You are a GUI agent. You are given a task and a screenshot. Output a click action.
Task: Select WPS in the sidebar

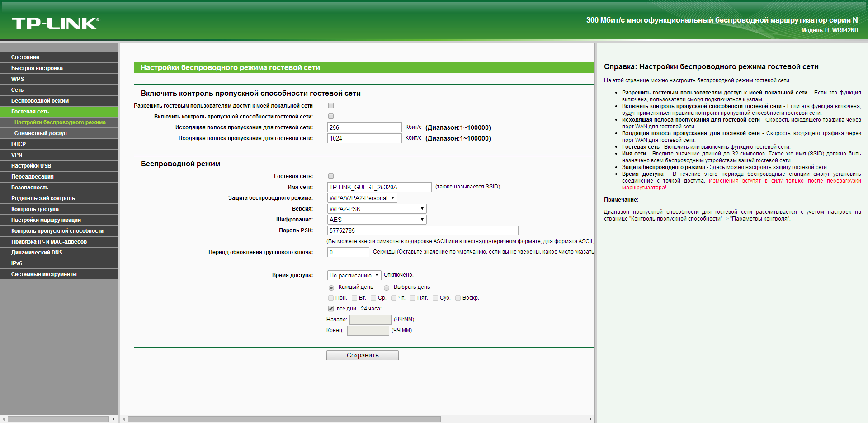pos(59,79)
